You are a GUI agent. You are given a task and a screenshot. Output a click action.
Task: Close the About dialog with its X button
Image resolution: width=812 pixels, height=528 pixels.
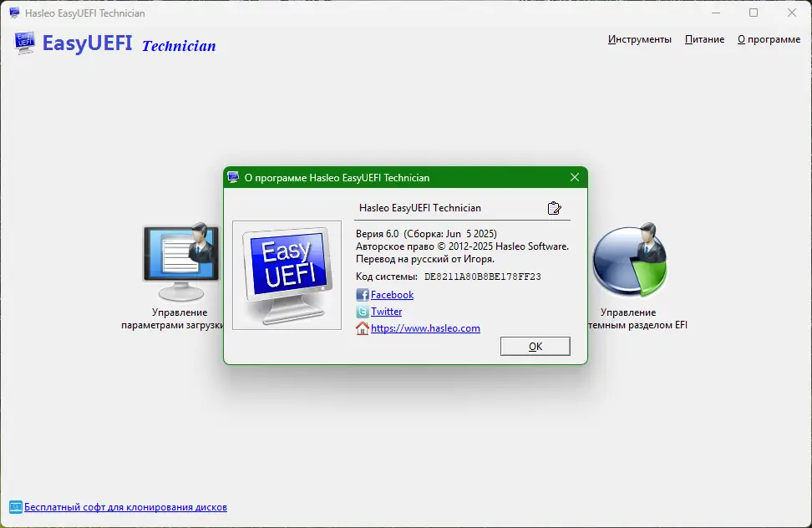(574, 177)
